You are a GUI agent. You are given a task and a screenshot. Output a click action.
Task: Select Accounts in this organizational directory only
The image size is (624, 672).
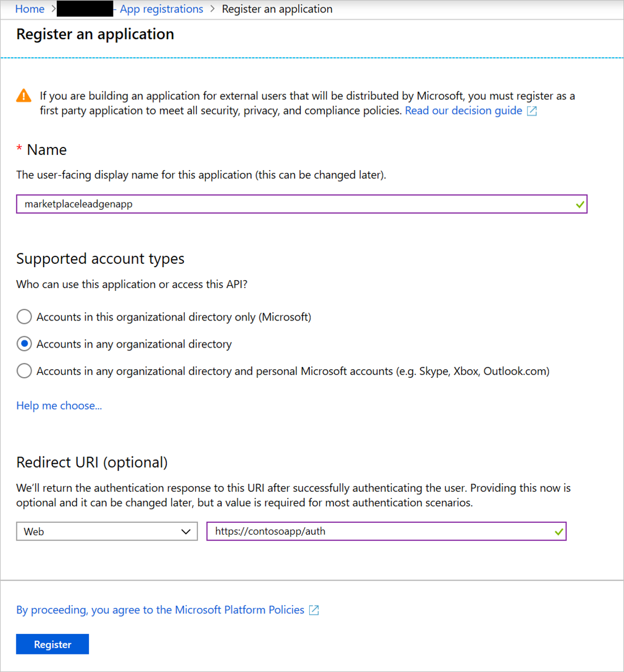(24, 316)
